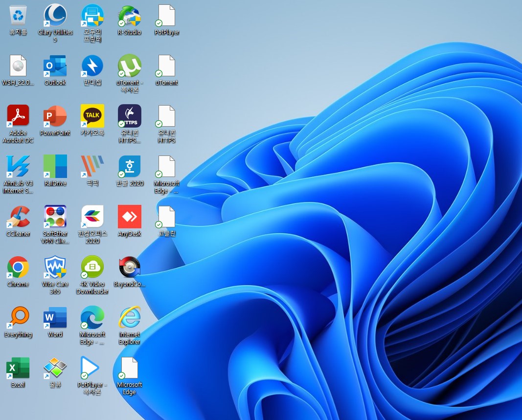
Task: Launch the RaiDrive shortcut
Action: point(55,166)
